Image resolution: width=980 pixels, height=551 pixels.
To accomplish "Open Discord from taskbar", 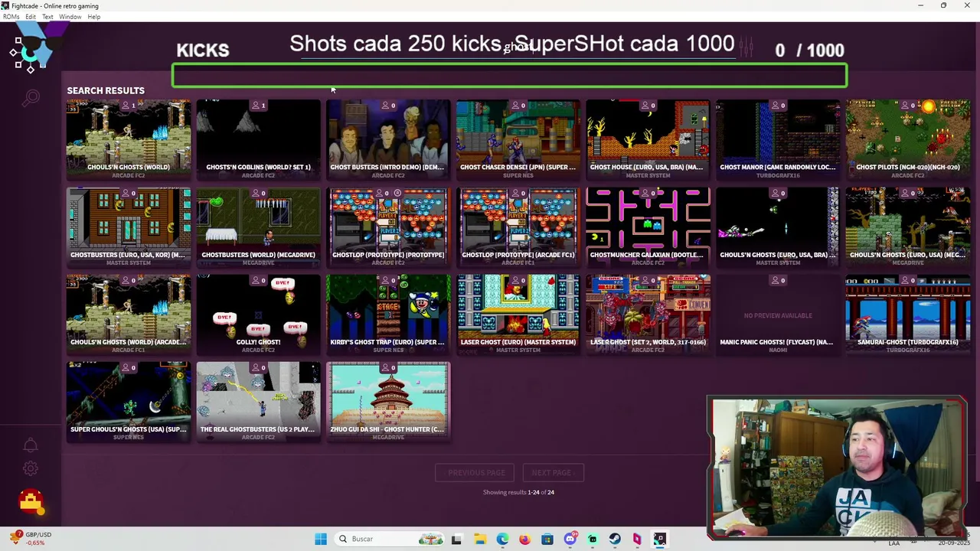I will (570, 539).
